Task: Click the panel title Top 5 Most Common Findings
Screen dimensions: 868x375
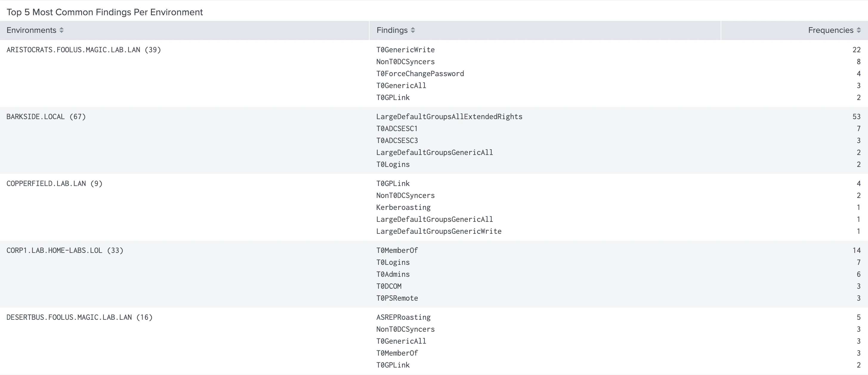Action: pos(104,12)
